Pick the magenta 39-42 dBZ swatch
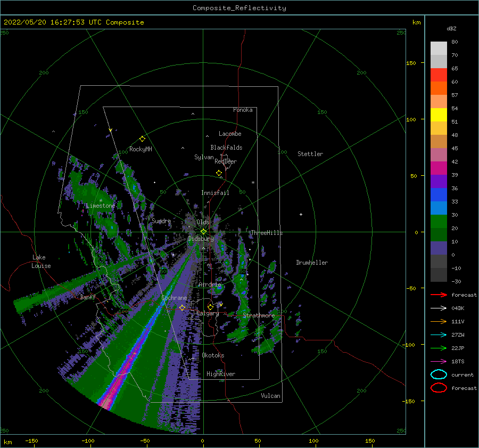479x448 pixels. 439,168
